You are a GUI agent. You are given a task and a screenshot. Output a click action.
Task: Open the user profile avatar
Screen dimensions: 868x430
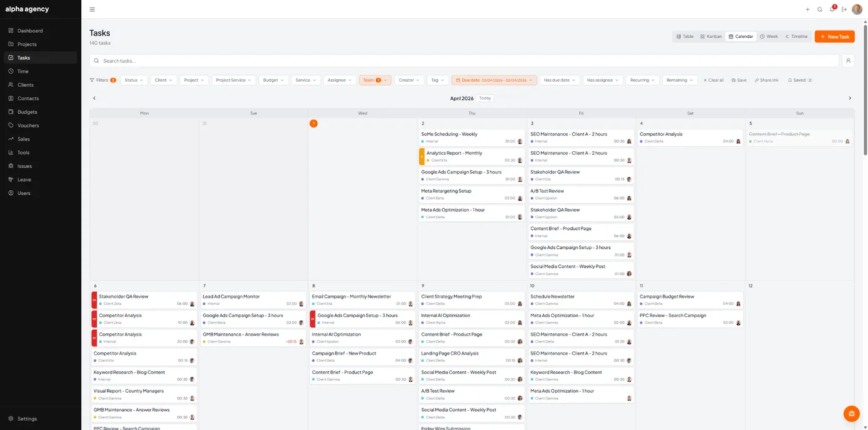click(857, 9)
